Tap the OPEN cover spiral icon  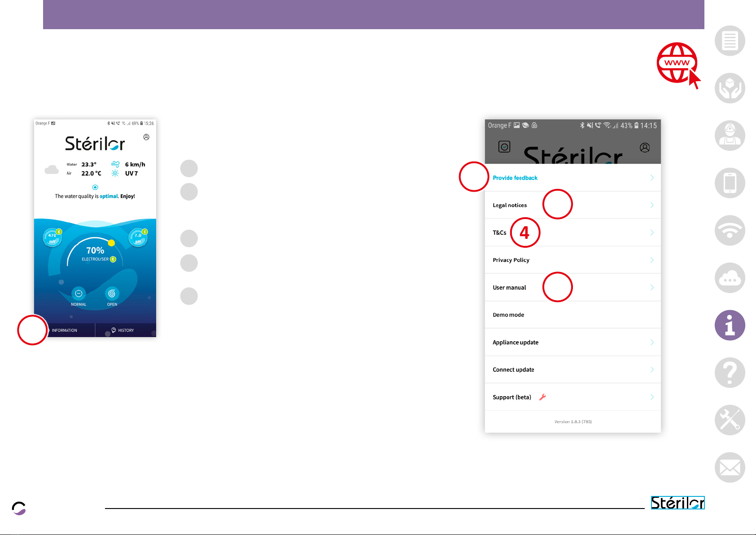112,294
